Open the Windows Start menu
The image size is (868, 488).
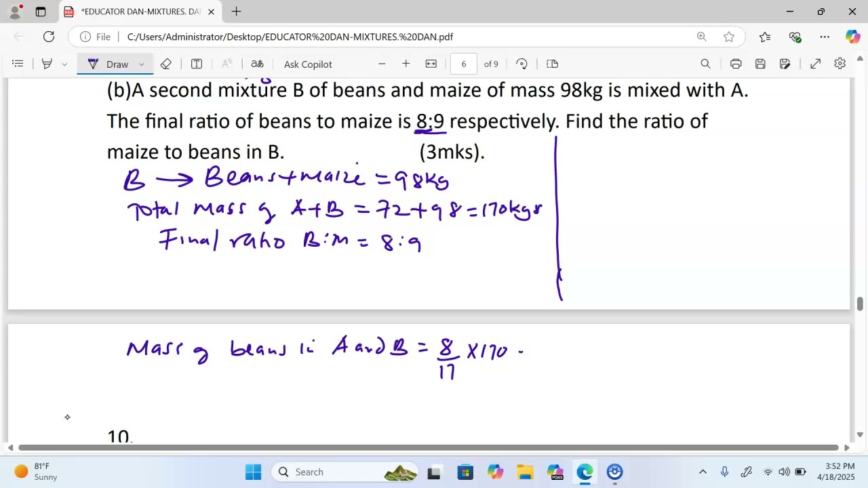pyautogui.click(x=253, y=472)
